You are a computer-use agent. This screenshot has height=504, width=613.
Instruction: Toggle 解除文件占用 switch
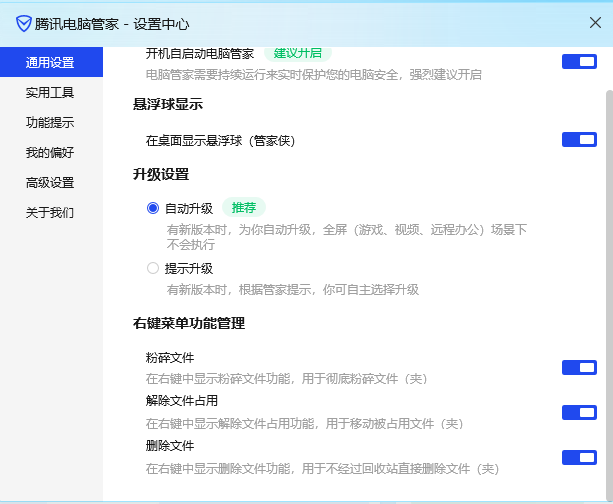tap(579, 413)
